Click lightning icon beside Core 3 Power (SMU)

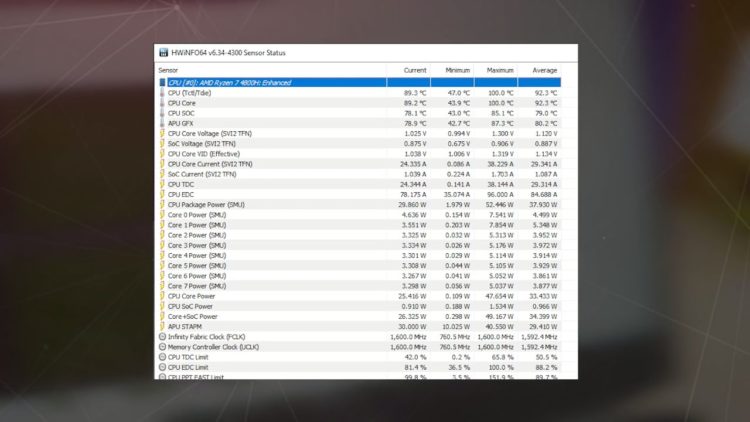(162, 245)
